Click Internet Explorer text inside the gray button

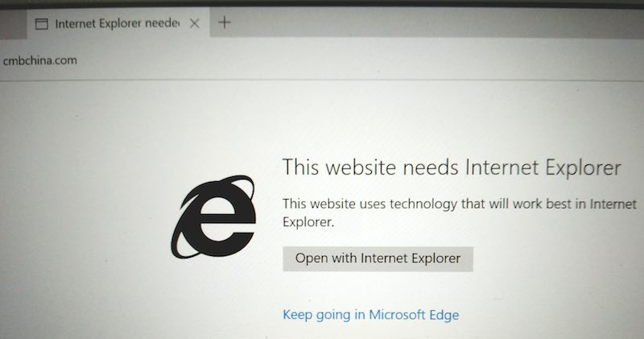click(x=411, y=258)
